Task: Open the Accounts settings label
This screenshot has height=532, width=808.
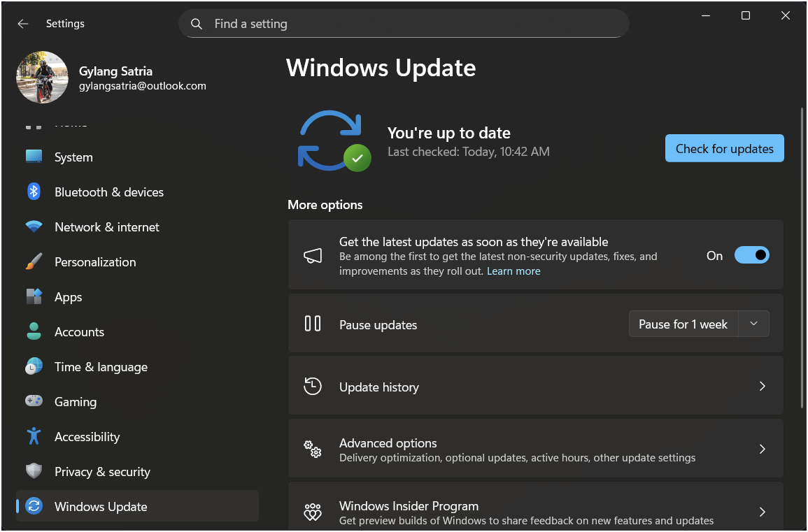Action: (x=79, y=332)
